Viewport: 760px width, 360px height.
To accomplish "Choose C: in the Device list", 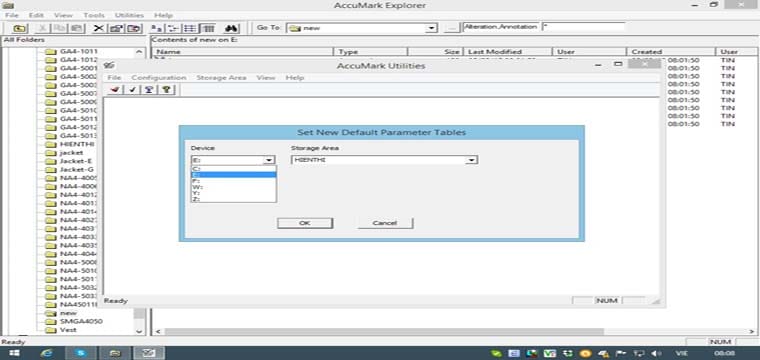I will pyautogui.click(x=234, y=169).
